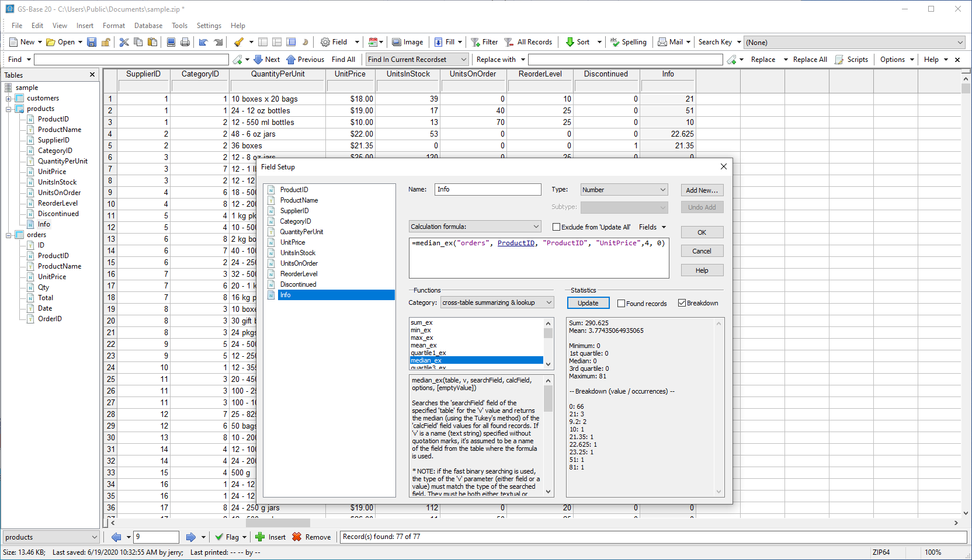Image resolution: width=972 pixels, height=560 pixels.
Task: Click the Undo arrow icon
Action: tap(203, 42)
